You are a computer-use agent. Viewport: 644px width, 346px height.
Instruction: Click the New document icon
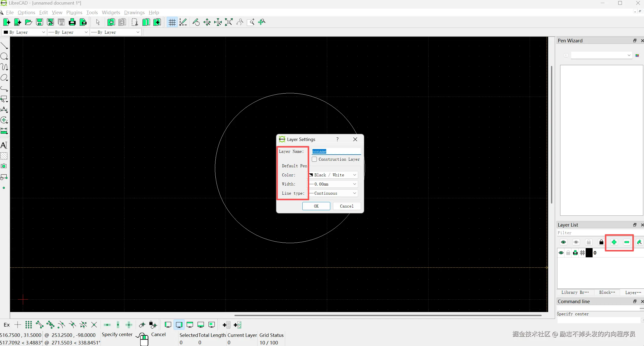coord(7,22)
